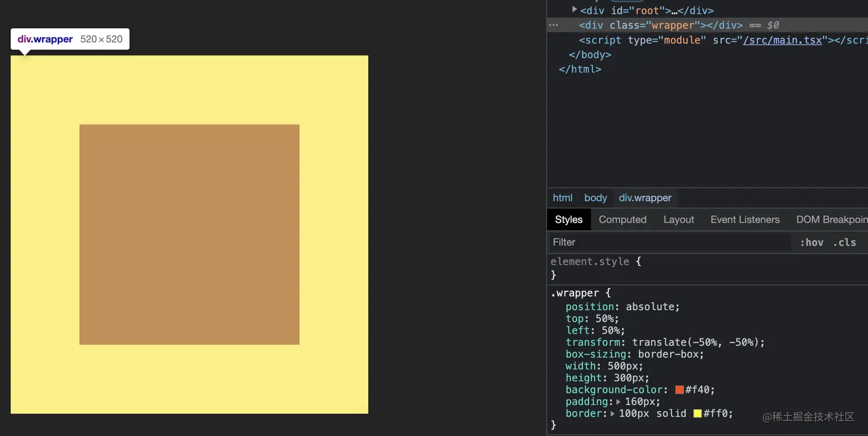
Task: Click the background-color property name
Action: coord(614,390)
